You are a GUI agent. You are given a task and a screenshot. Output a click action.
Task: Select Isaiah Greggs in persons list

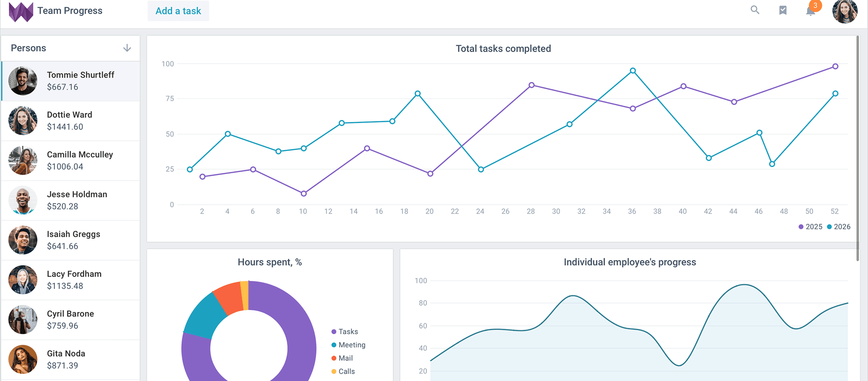(x=71, y=240)
